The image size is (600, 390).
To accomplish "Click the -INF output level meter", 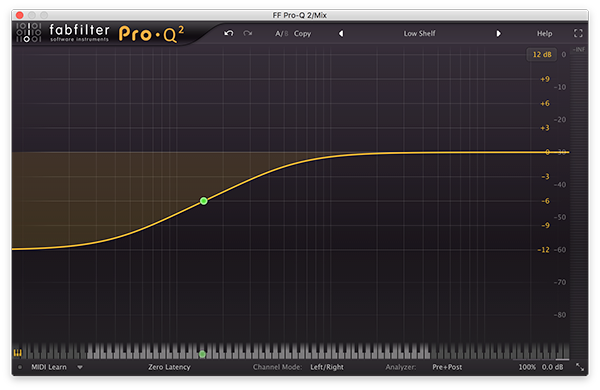I will (x=579, y=50).
